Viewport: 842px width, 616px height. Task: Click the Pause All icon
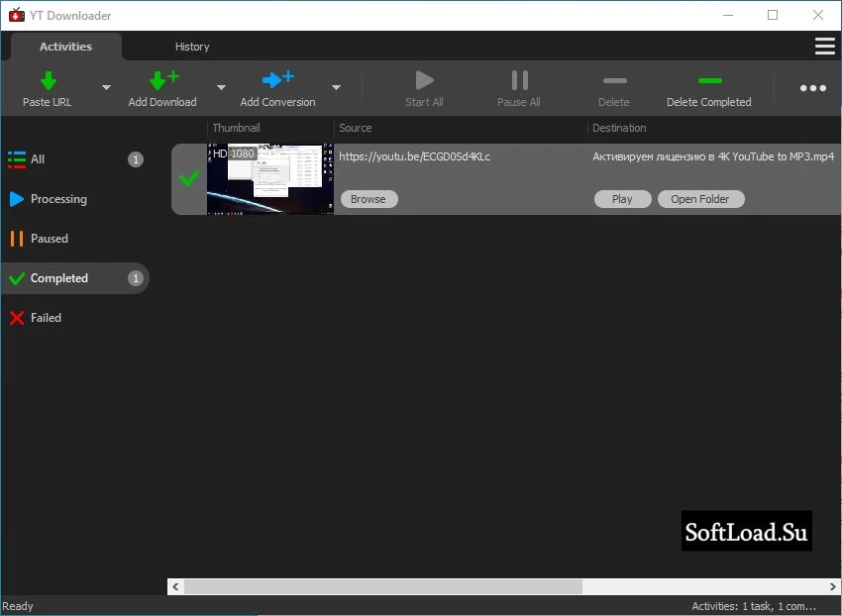[519, 80]
